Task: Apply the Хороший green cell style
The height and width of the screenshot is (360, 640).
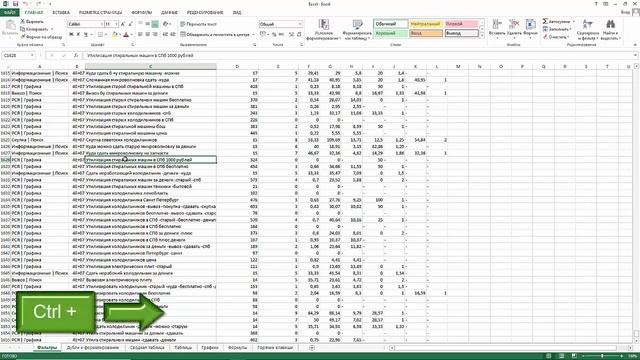Action: click(391, 33)
